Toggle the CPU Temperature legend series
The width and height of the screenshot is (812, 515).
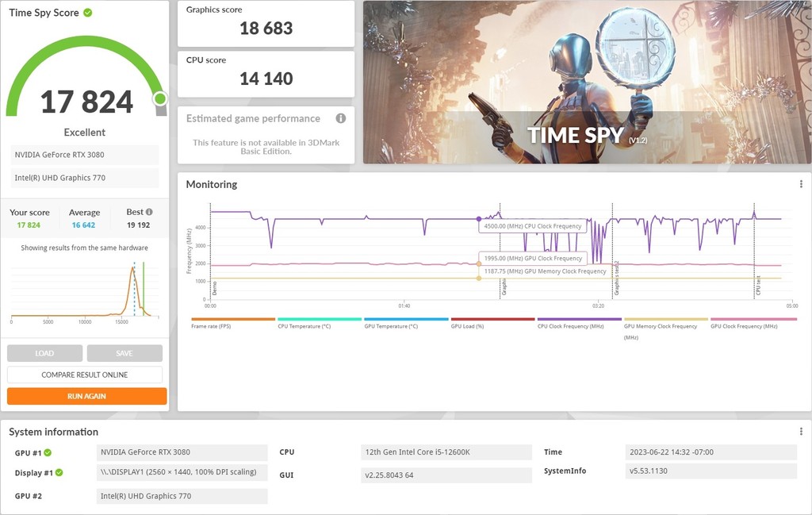coord(304,326)
